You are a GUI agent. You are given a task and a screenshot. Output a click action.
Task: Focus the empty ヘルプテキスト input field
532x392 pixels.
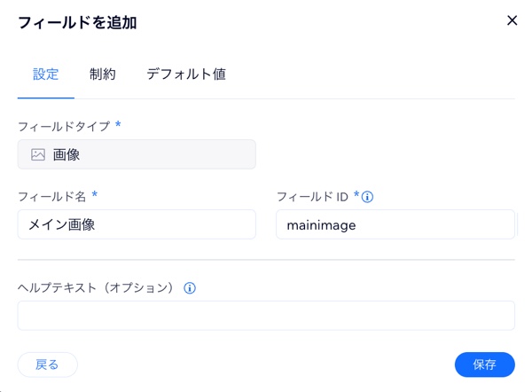(x=266, y=316)
